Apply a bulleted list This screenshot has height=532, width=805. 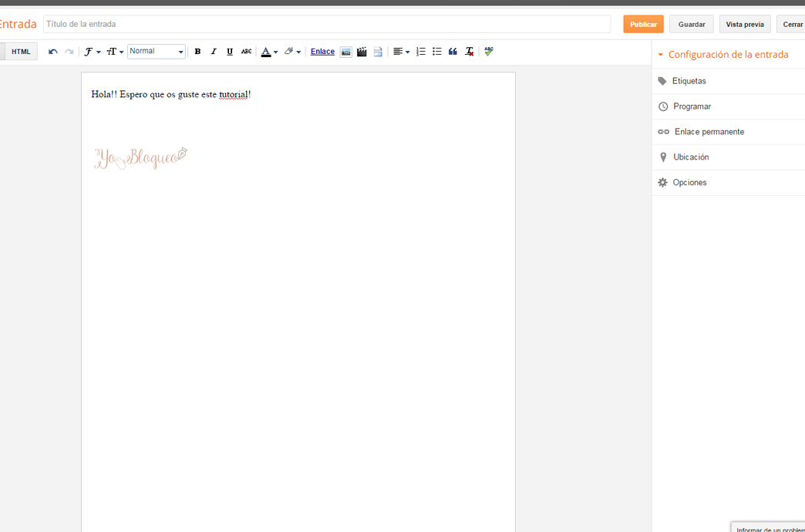coord(437,52)
